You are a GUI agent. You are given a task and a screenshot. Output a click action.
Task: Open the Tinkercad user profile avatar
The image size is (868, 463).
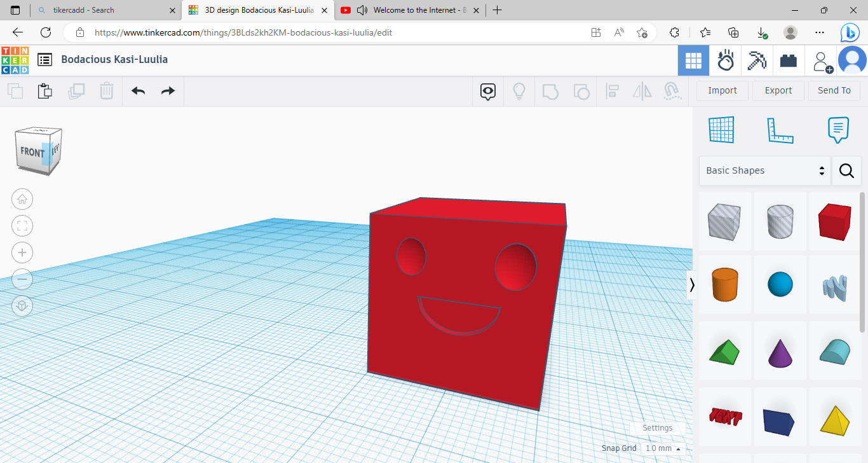pyautogui.click(x=852, y=60)
